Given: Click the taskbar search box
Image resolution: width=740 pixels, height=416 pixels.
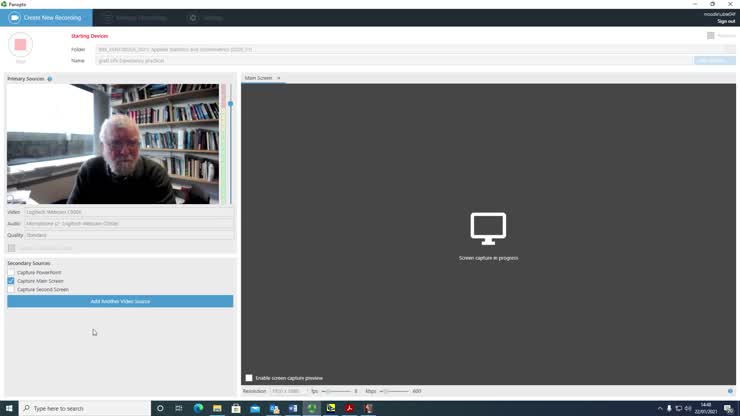Looking at the screenshot, I should pos(85,408).
